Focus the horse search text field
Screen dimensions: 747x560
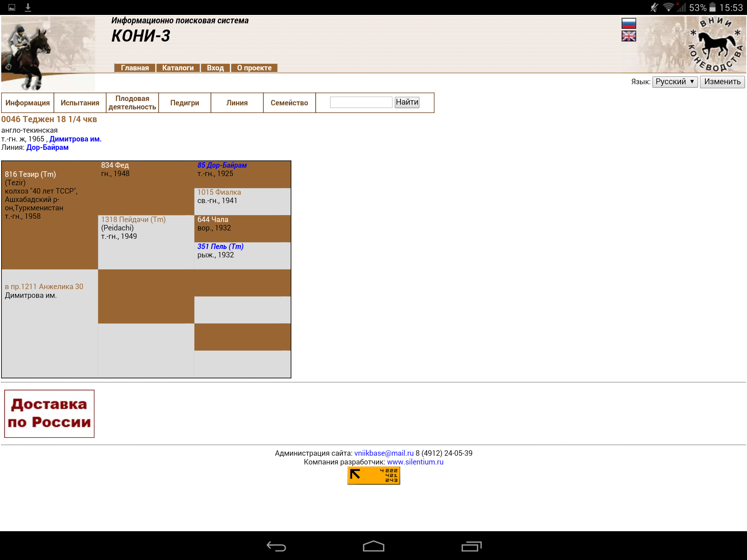tap(361, 102)
